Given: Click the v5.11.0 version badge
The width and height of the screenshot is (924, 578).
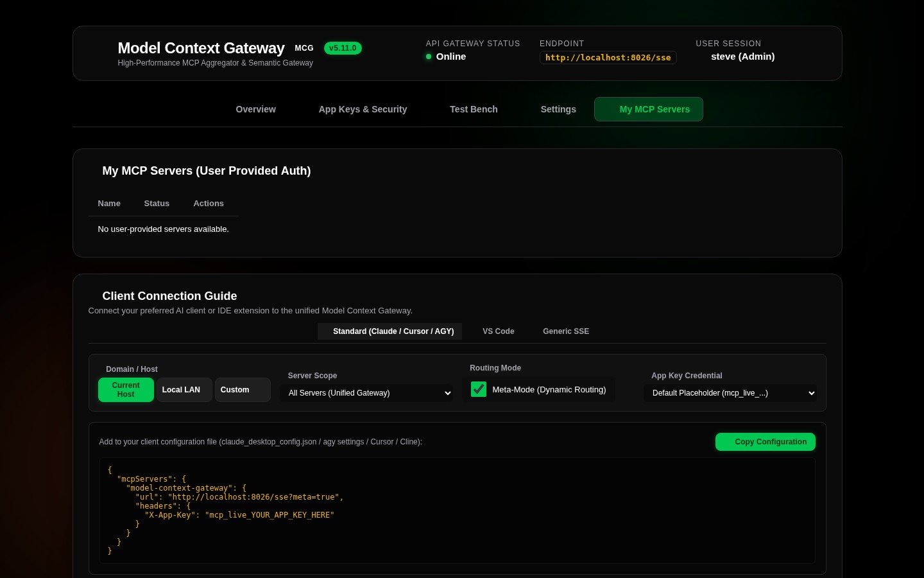Looking at the screenshot, I should (343, 48).
